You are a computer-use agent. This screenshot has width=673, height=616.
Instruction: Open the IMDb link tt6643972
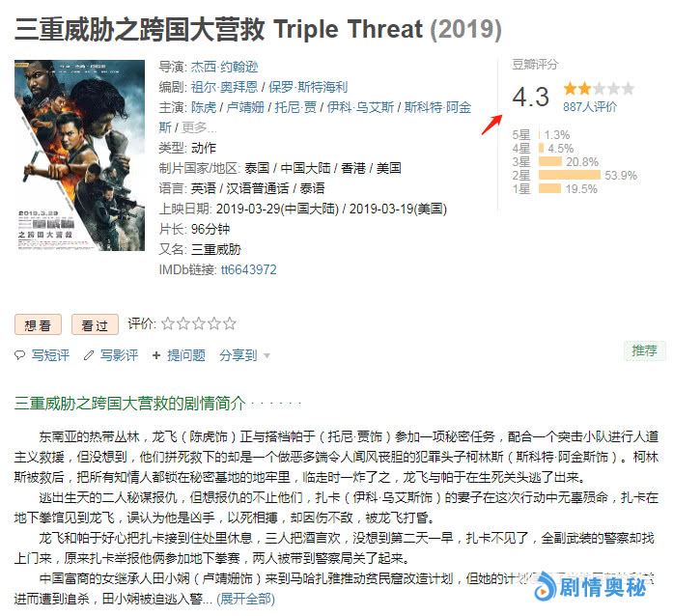[x=248, y=270]
